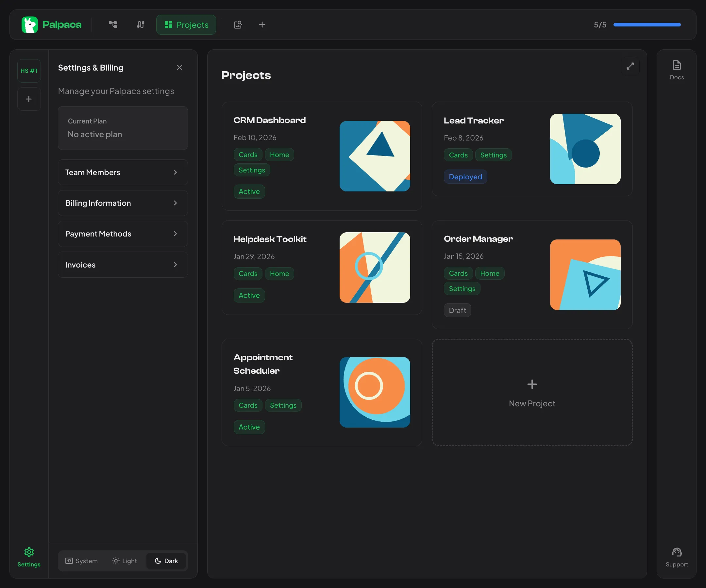This screenshot has height=588, width=706.
Task: Expand the Payment Methods section
Action: pos(123,234)
